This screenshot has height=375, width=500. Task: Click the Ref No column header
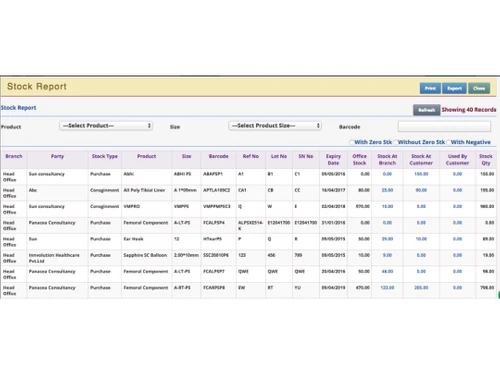[251, 156]
